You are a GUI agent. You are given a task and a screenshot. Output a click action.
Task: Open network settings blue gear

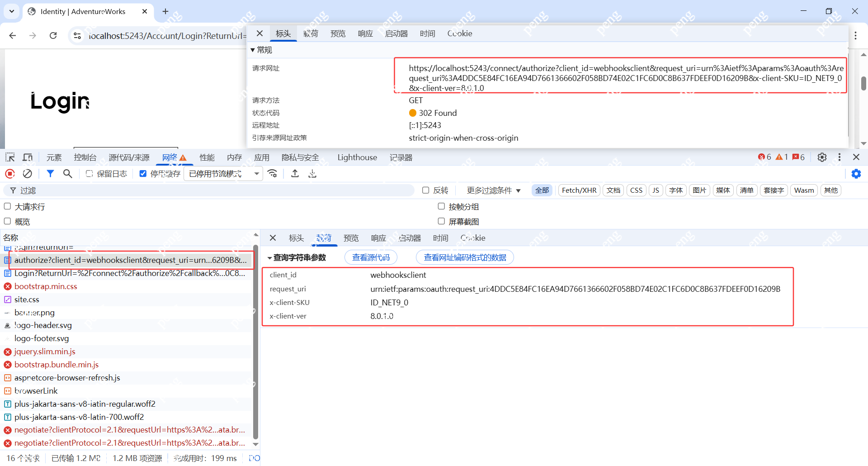[x=856, y=174]
